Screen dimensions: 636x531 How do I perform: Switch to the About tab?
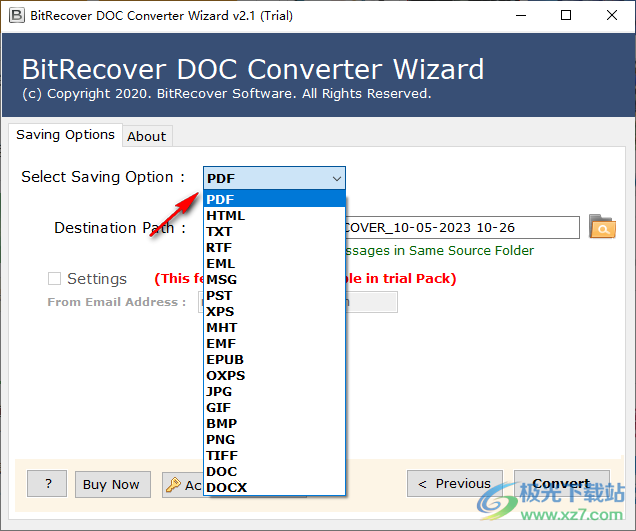147,136
